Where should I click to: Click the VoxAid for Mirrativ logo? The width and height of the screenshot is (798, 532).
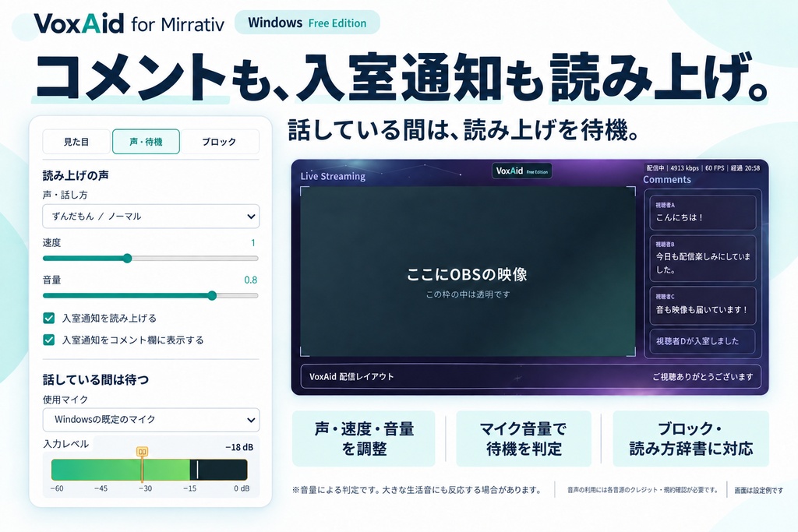pos(129,23)
